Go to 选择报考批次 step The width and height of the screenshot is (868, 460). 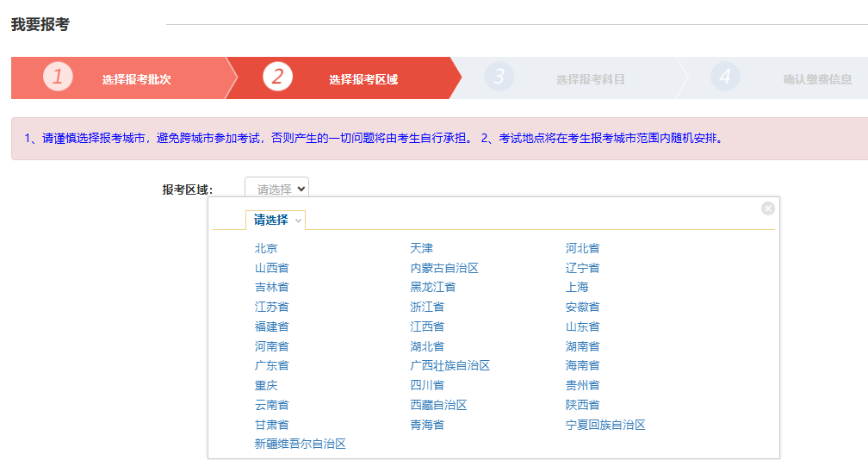point(136,79)
